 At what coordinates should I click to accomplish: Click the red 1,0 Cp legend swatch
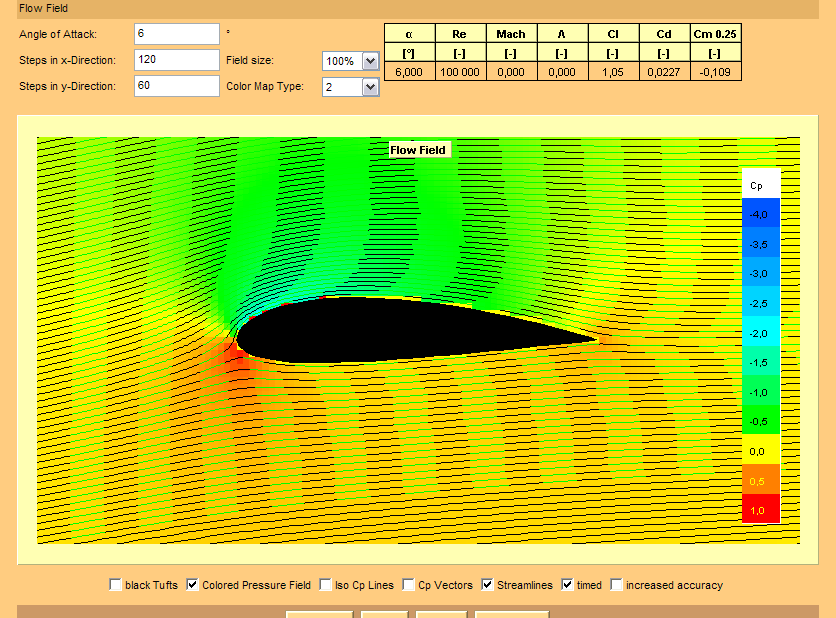coord(760,510)
